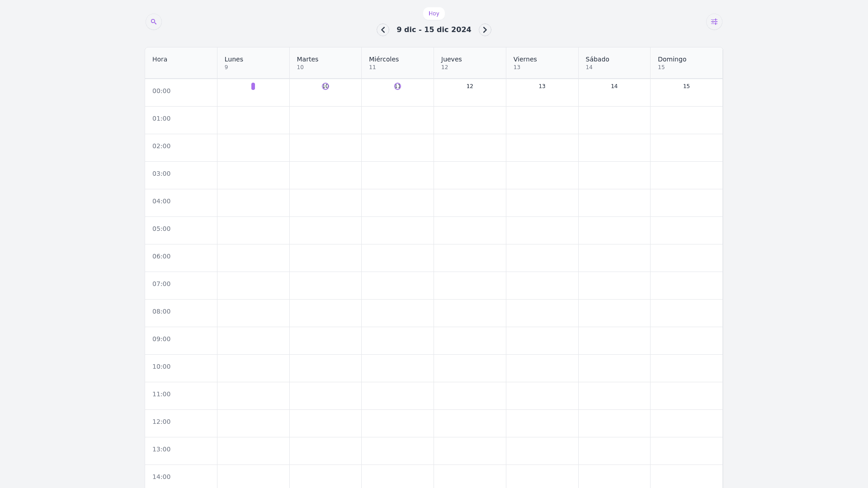The width and height of the screenshot is (868, 488).
Task: Click the Domingo 15 column header
Action: [x=686, y=63]
